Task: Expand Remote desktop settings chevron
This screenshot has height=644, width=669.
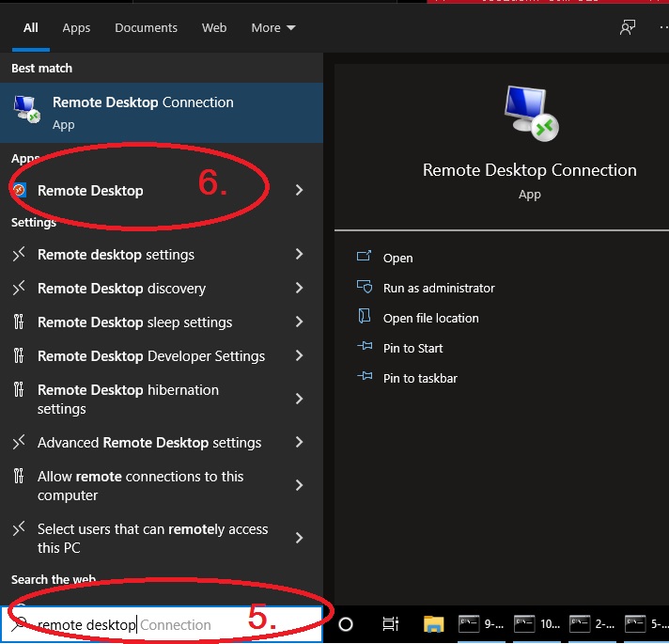Action: (x=300, y=255)
